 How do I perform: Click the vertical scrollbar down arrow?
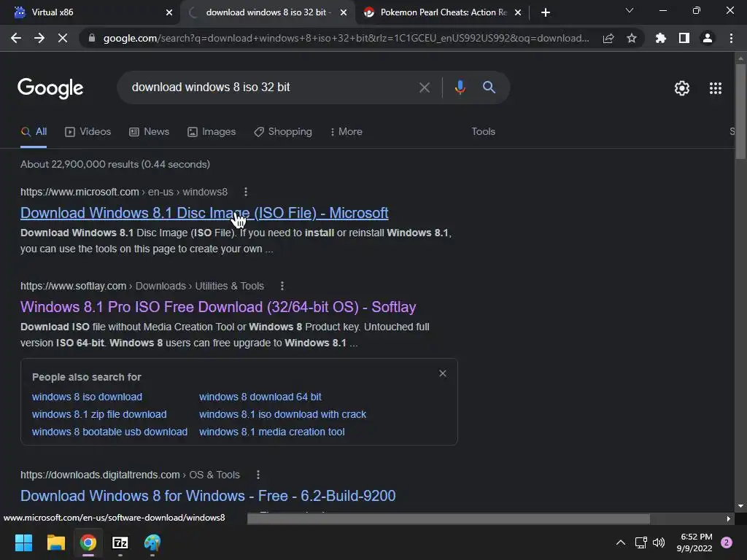pos(740,506)
